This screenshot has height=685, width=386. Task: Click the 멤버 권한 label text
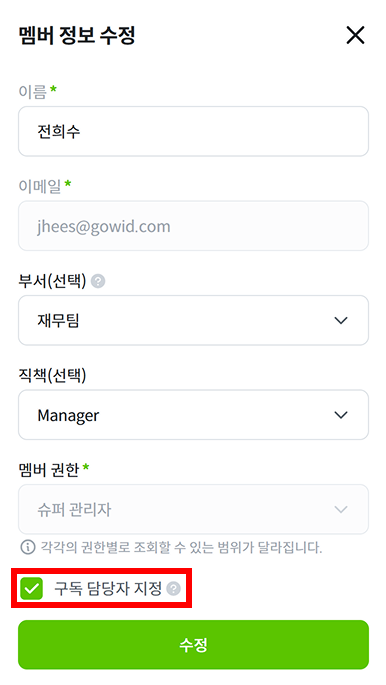(x=49, y=470)
